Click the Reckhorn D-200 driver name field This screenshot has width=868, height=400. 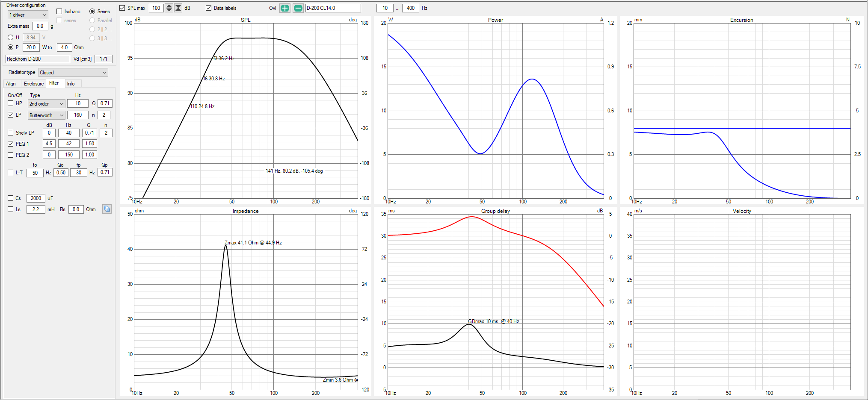pyautogui.click(x=38, y=59)
